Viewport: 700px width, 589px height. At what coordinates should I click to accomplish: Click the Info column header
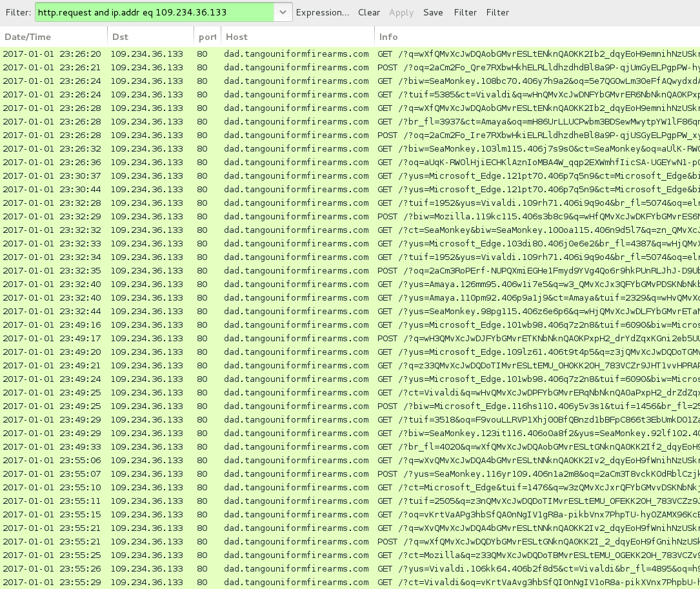[x=537, y=37]
